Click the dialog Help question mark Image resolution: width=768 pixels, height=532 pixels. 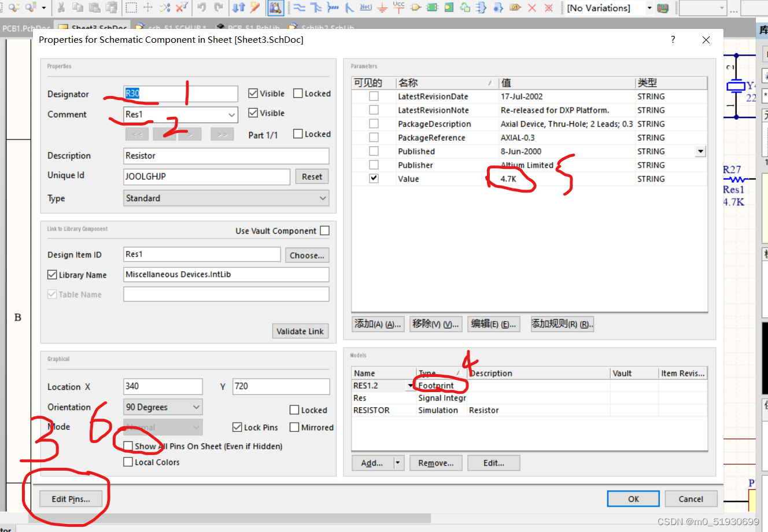click(673, 39)
